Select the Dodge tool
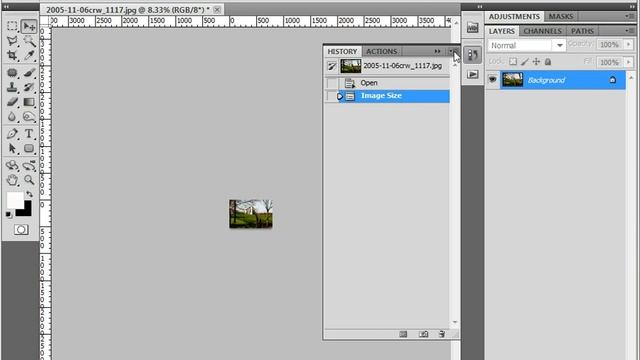 click(x=29, y=117)
